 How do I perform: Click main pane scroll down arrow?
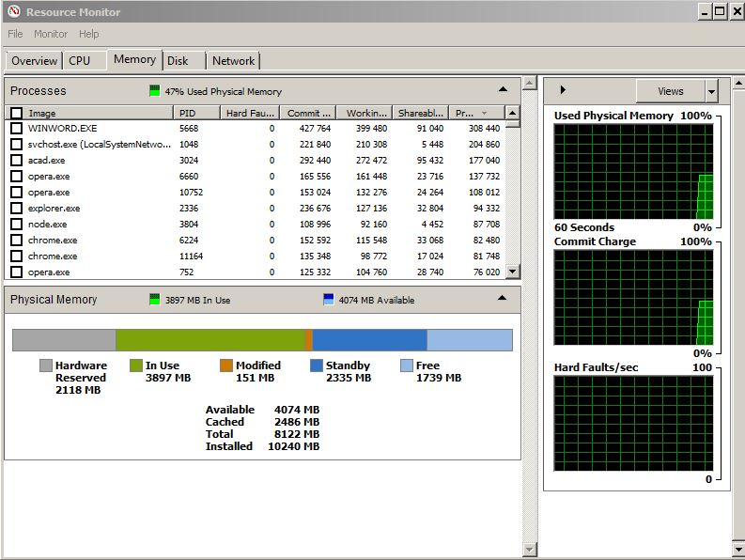tap(529, 550)
